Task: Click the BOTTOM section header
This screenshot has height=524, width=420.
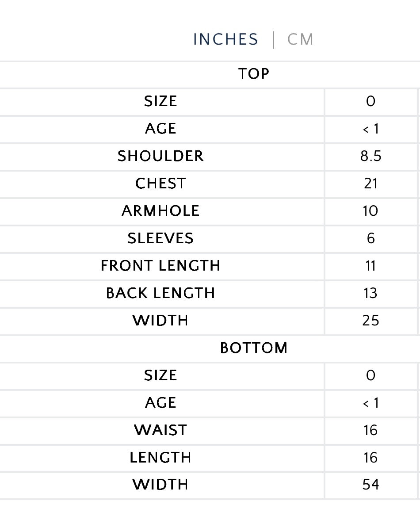Action: [253, 348]
